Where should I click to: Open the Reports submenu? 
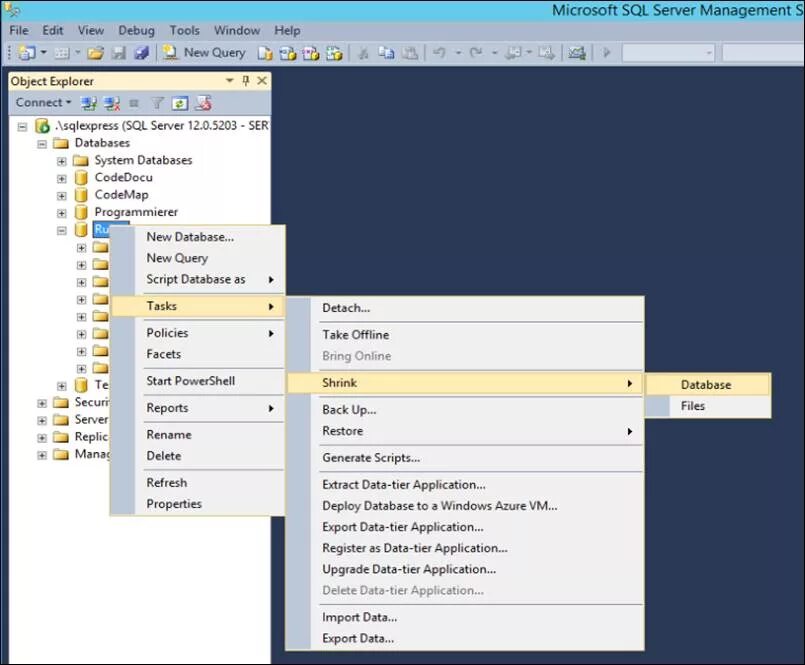click(x=198, y=408)
